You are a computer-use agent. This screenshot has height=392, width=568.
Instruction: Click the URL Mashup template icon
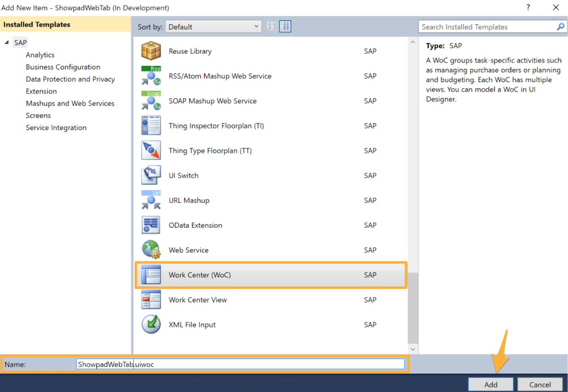click(x=151, y=200)
